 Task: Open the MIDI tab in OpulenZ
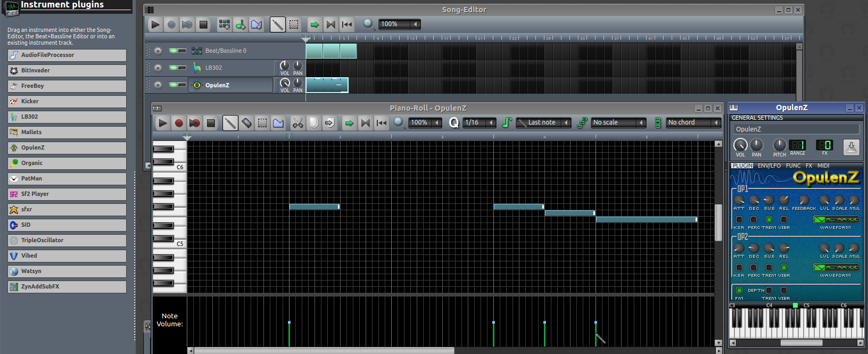point(823,166)
